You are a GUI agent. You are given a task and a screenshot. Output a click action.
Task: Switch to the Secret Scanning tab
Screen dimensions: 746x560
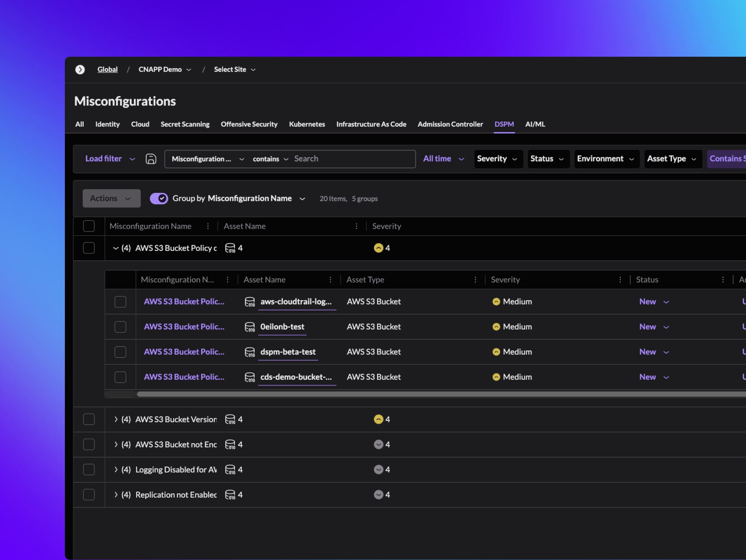click(185, 124)
